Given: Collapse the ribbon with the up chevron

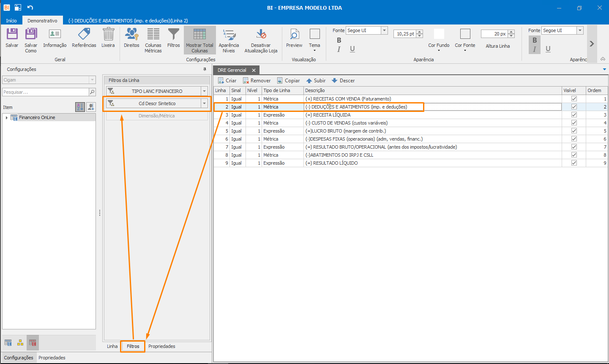Looking at the screenshot, I should tap(603, 59).
